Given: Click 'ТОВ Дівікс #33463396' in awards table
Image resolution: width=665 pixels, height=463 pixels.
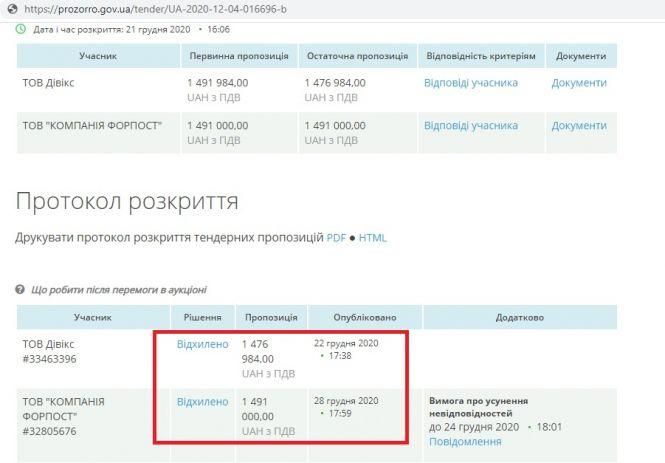Looking at the screenshot, I should pyautogui.click(x=49, y=351).
